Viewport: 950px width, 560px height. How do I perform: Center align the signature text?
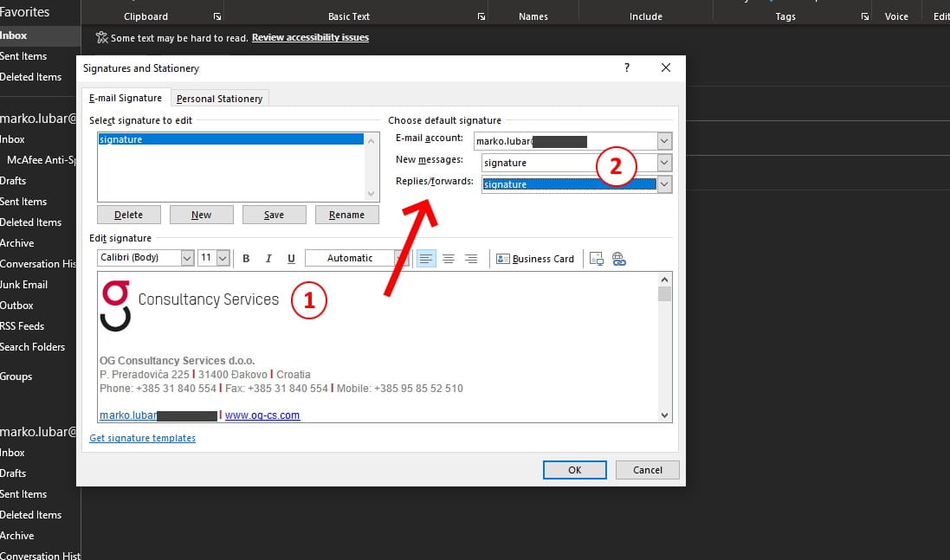click(x=448, y=258)
